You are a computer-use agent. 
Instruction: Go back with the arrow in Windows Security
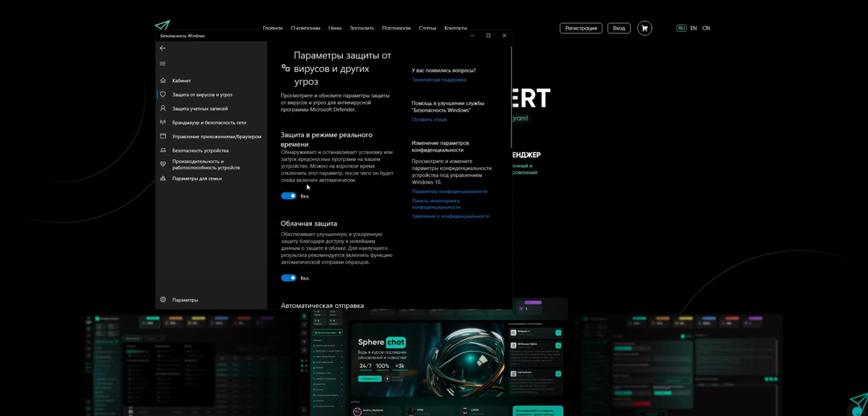coord(162,48)
